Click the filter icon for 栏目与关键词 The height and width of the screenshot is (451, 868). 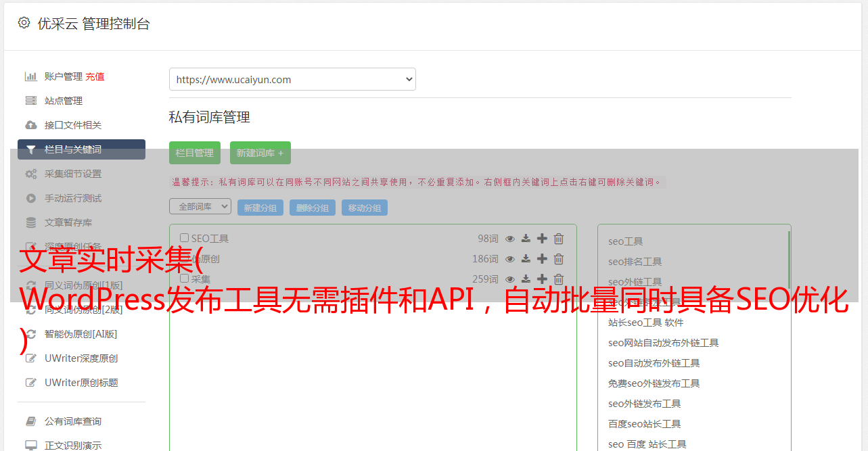[31, 149]
